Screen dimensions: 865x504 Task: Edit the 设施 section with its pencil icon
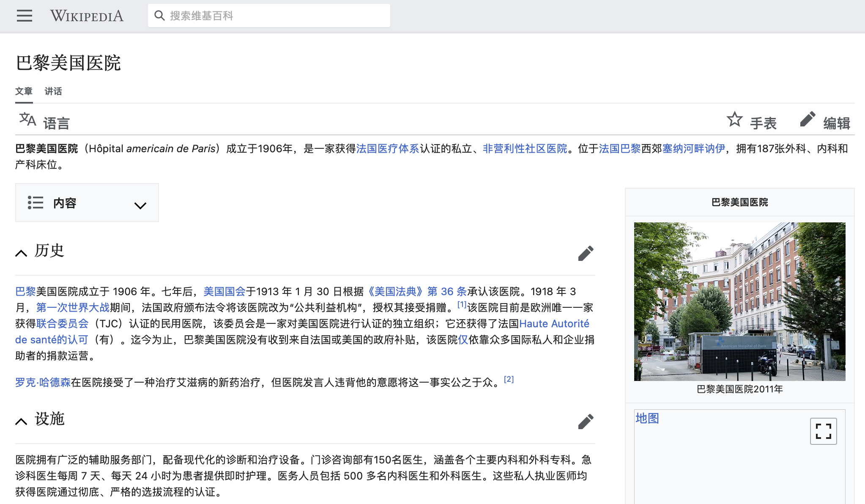tap(586, 422)
